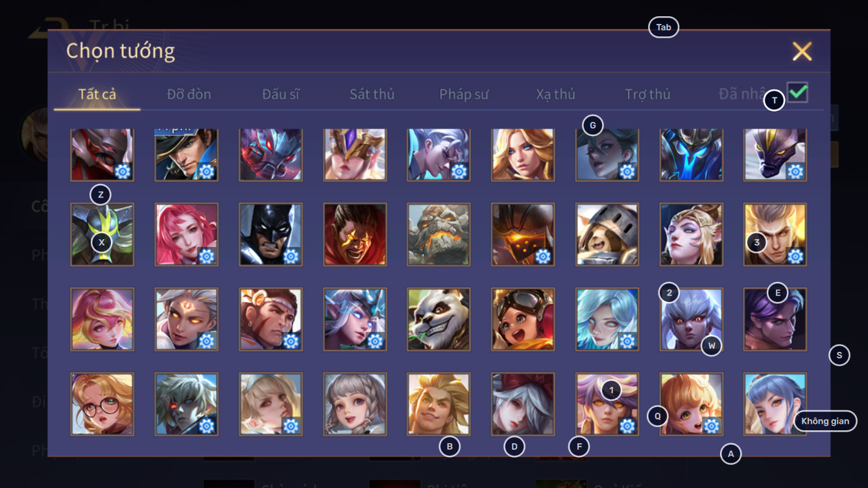Screen dimensions: 868x488
Task: Switch to the Đỡ đòn tab
Action: 189,94
